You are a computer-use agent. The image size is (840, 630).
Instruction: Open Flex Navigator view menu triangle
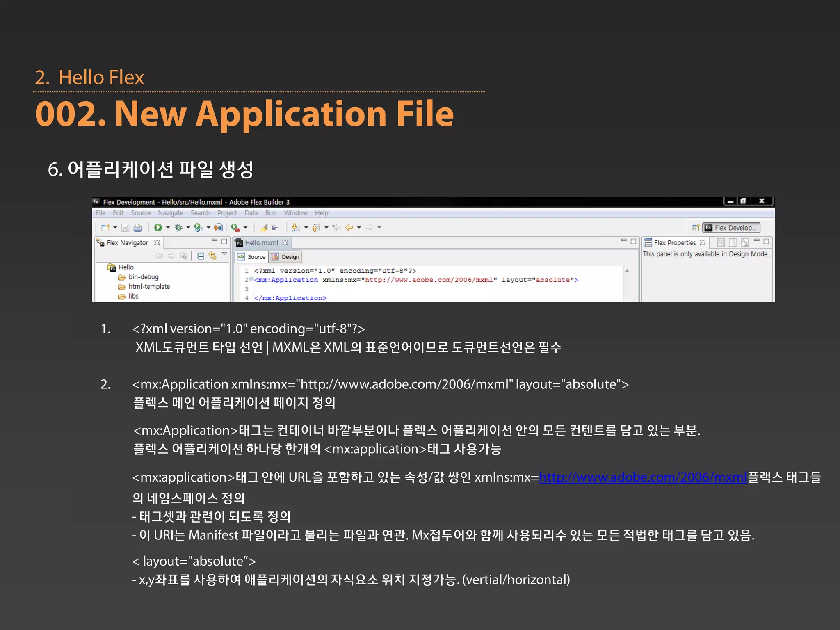[224, 254]
